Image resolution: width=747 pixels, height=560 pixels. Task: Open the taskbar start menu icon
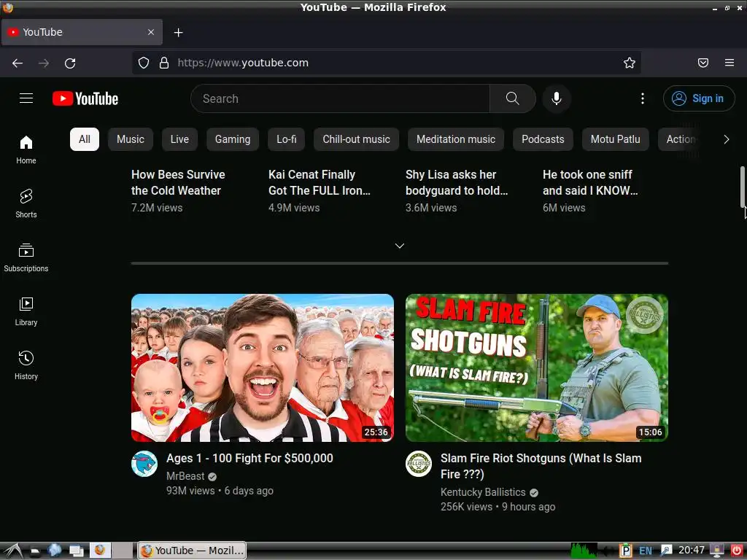12,551
